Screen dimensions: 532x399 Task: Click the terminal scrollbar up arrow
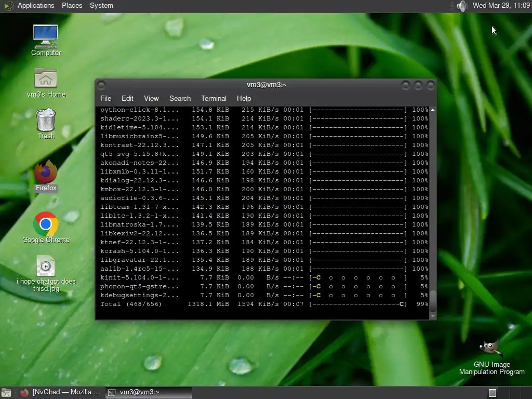pos(433,110)
